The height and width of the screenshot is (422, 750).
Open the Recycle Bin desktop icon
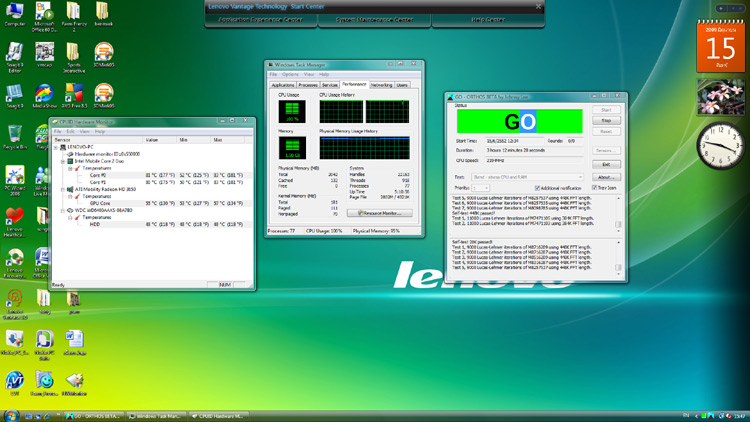14,138
